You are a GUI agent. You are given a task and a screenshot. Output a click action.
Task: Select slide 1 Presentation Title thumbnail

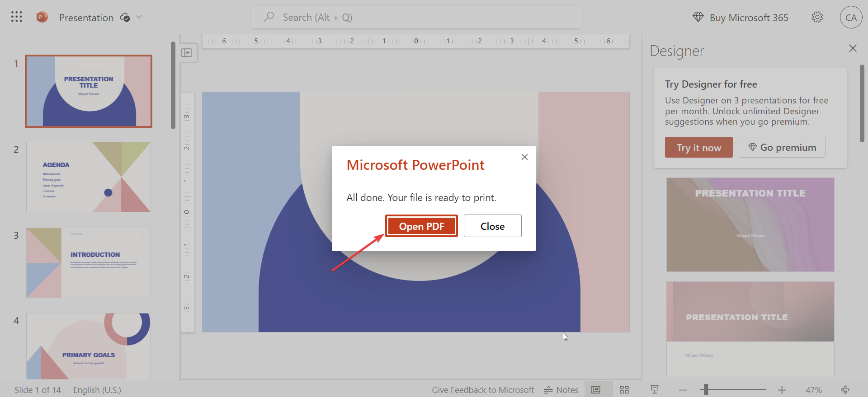click(89, 91)
